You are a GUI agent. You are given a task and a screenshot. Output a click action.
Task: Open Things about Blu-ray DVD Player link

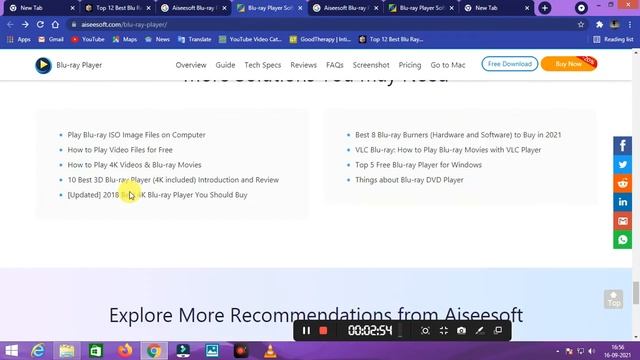coord(409,180)
